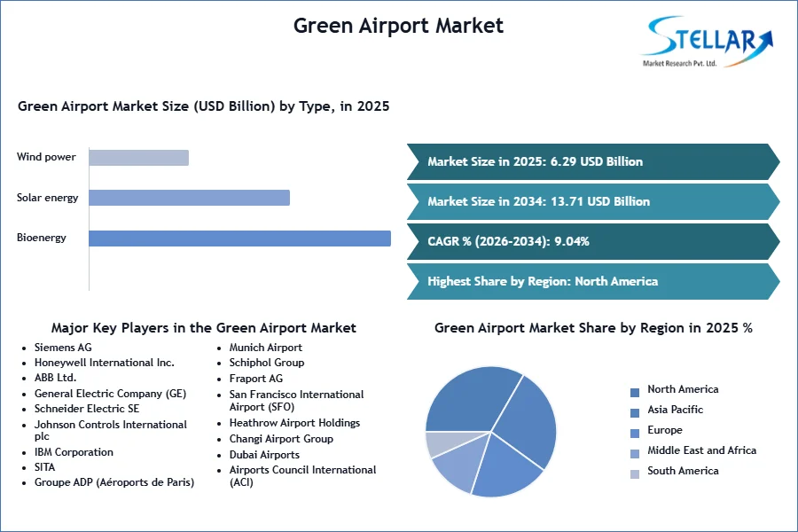The height and width of the screenshot is (532, 798).
Task: Click 'Groupe ADP (Aéroports de Paris)' list entry
Action: 114,482
